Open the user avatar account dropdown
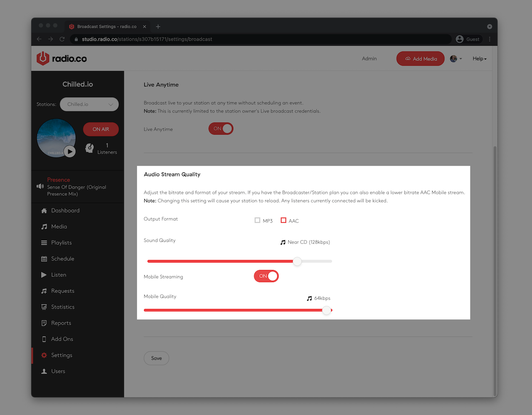This screenshot has width=532, height=415. tap(456, 59)
